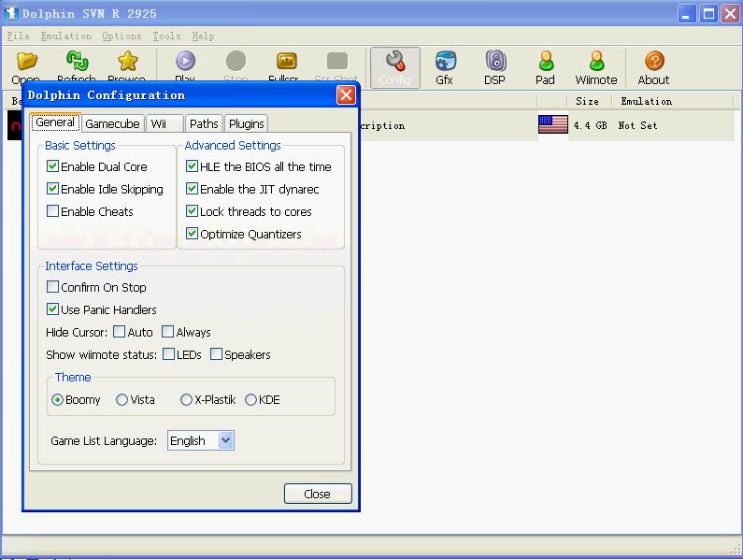Enable the Enable Cheats checkbox
The image size is (743, 560).
(52, 211)
